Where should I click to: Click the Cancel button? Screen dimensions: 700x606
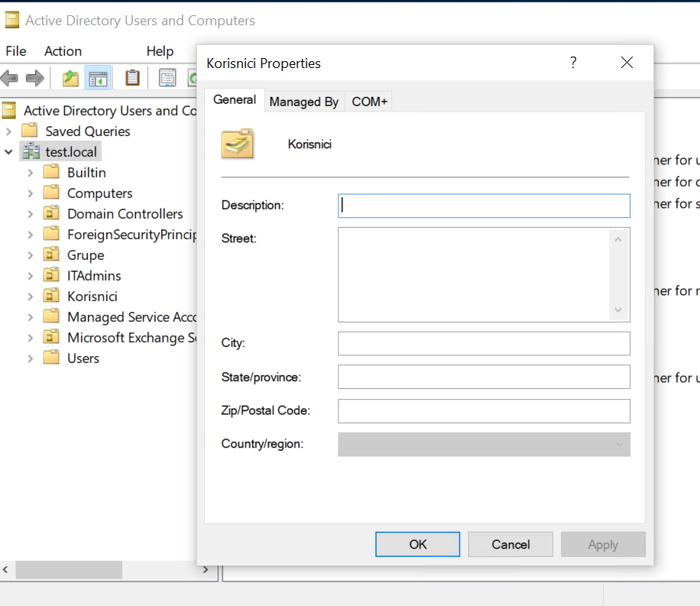pos(510,544)
